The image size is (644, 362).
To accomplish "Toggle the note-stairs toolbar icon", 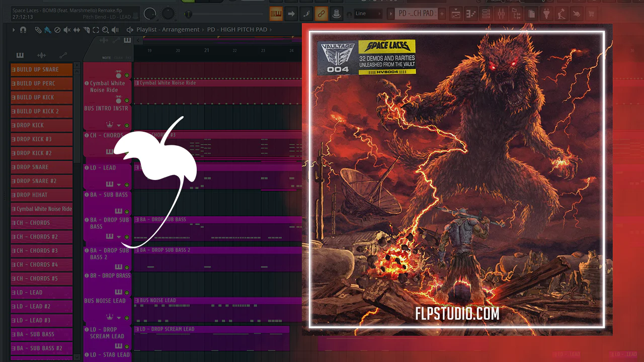I will 306,14.
